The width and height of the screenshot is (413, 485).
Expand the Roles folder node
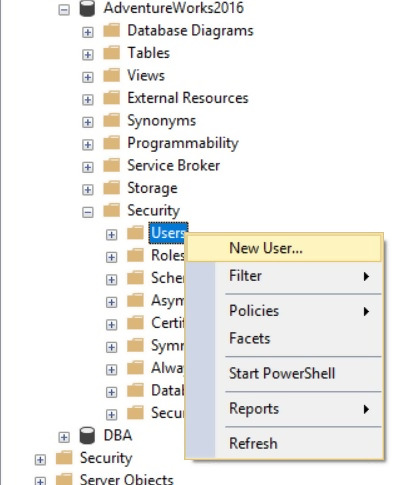point(111,257)
